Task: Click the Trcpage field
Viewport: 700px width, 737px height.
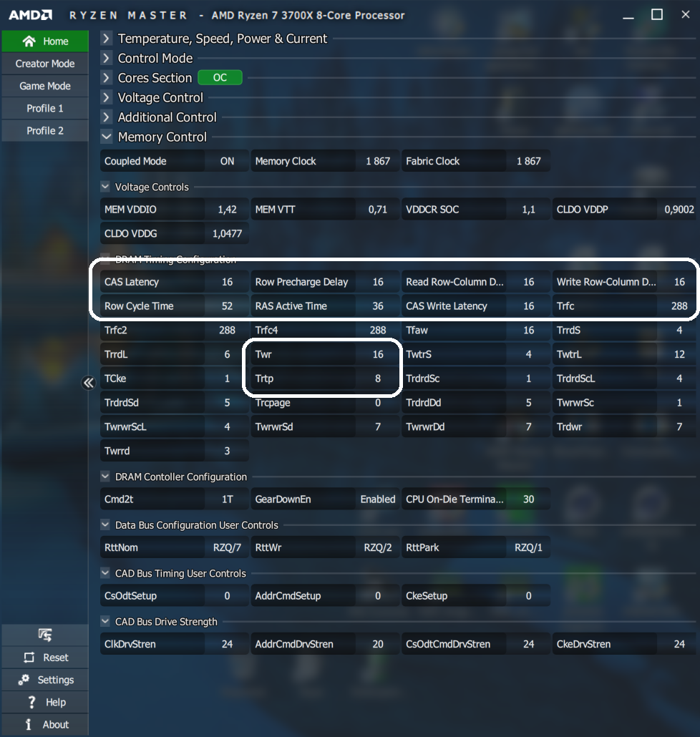Action: click(x=326, y=403)
